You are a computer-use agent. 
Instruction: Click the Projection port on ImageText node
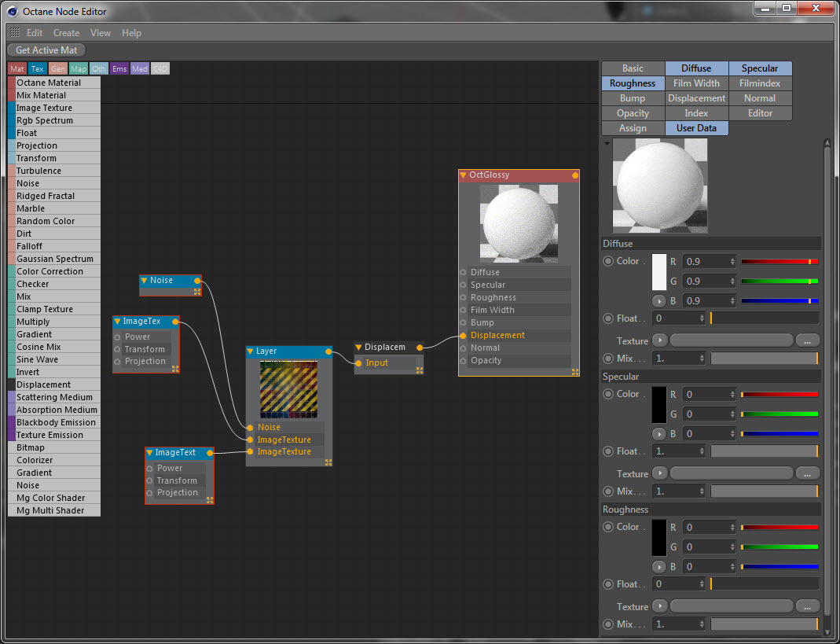[x=149, y=493]
